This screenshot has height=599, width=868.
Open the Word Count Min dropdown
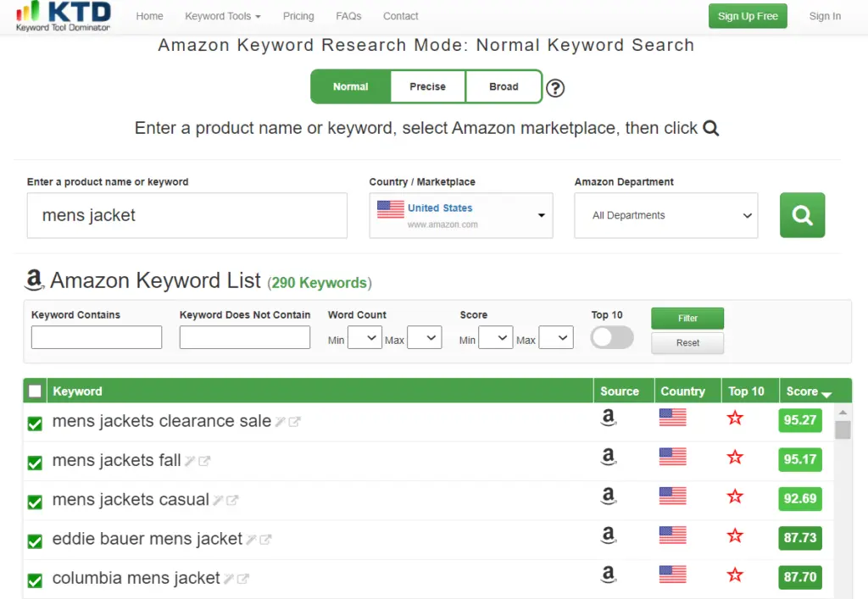click(364, 338)
